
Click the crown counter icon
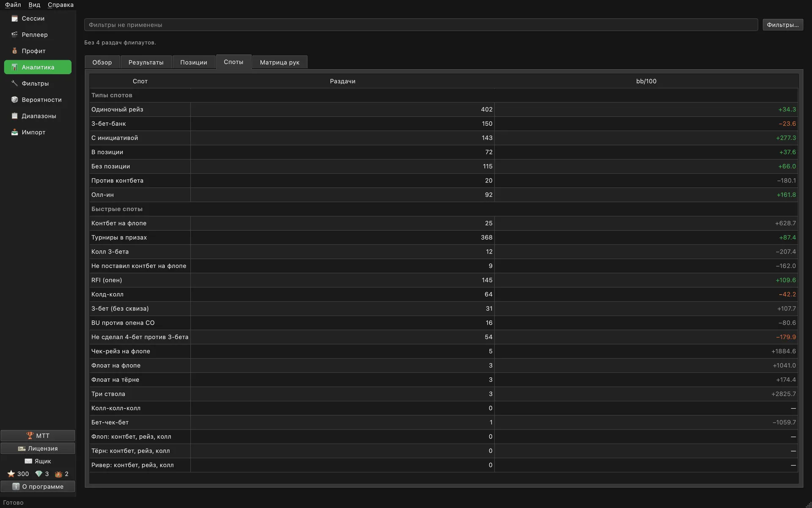(x=58, y=474)
